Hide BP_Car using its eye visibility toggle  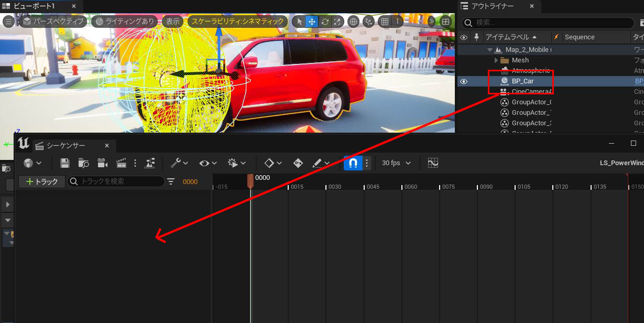tap(463, 81)
